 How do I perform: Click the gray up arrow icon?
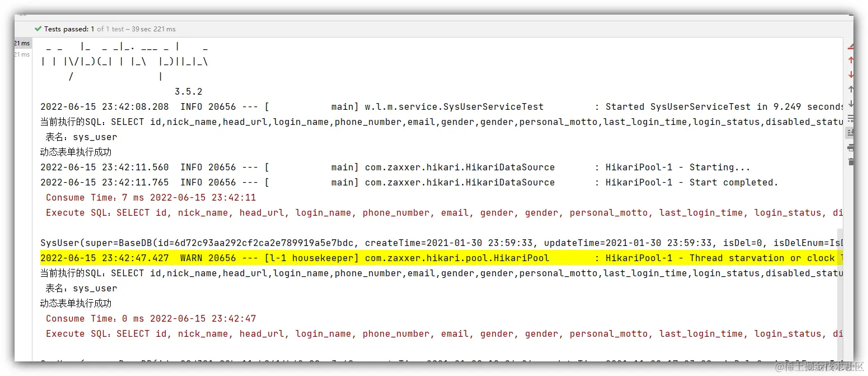click(851, 89)
